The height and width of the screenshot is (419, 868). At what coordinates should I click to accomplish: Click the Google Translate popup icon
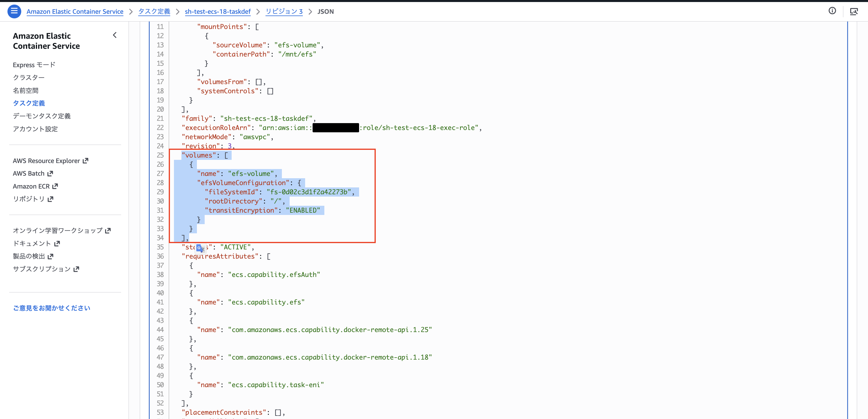(x=200, y=248)
